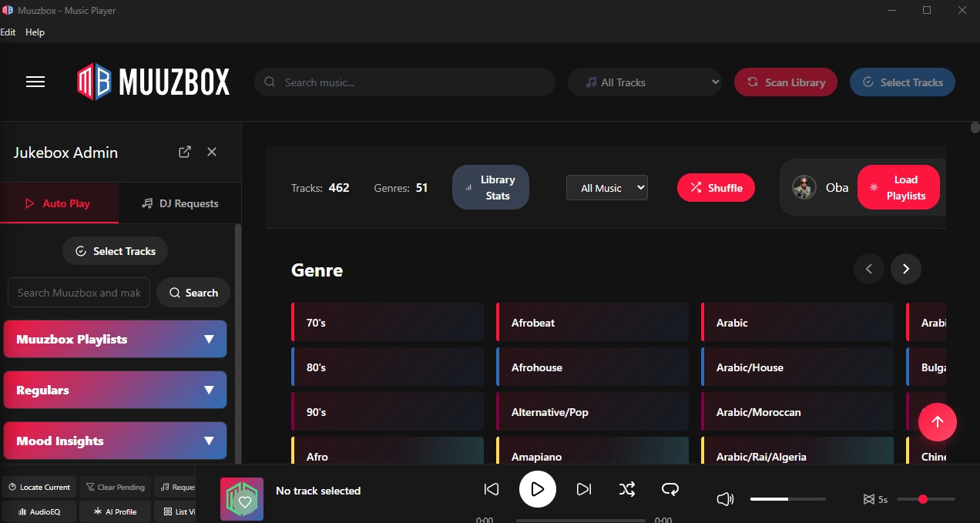Expand Muuzbox Playlists section
Image resolution: width=980 pixels, height=523 pixels.
(115, 339)
